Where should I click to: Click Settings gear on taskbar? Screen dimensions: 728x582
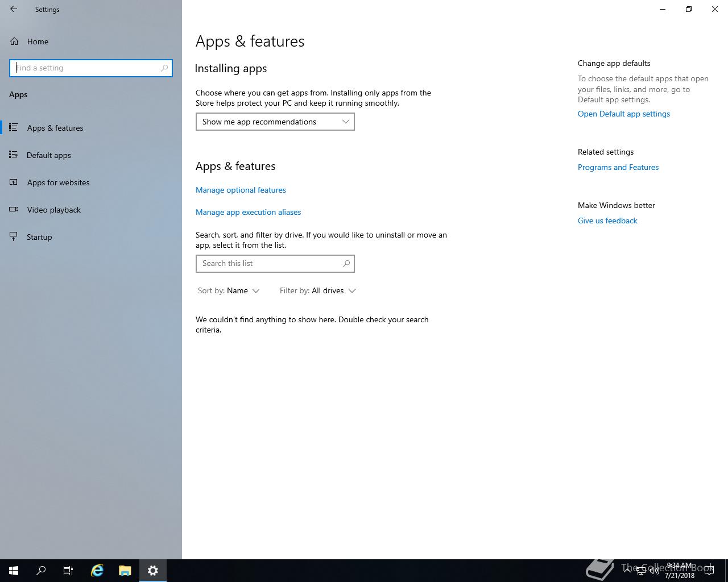coord(152,571)
